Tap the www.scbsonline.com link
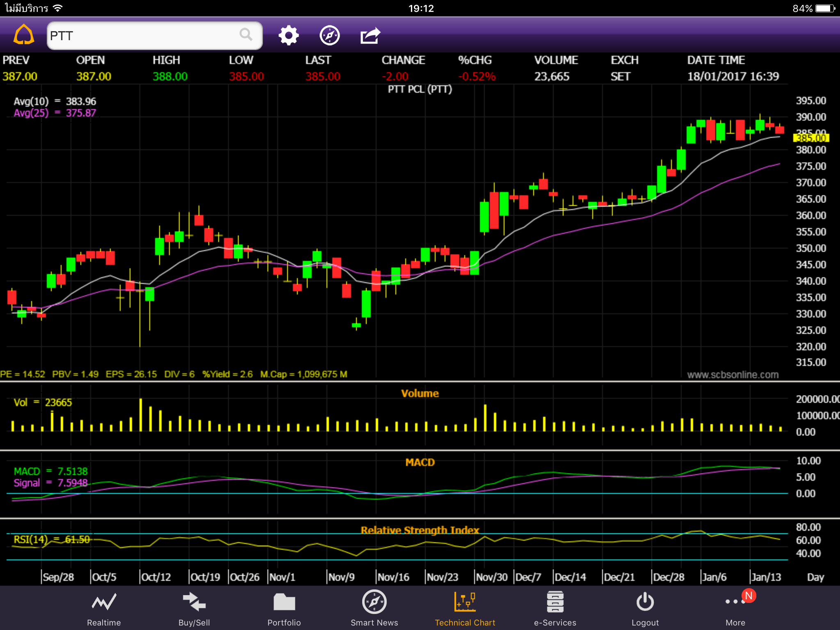 click(x=733, y=374)
